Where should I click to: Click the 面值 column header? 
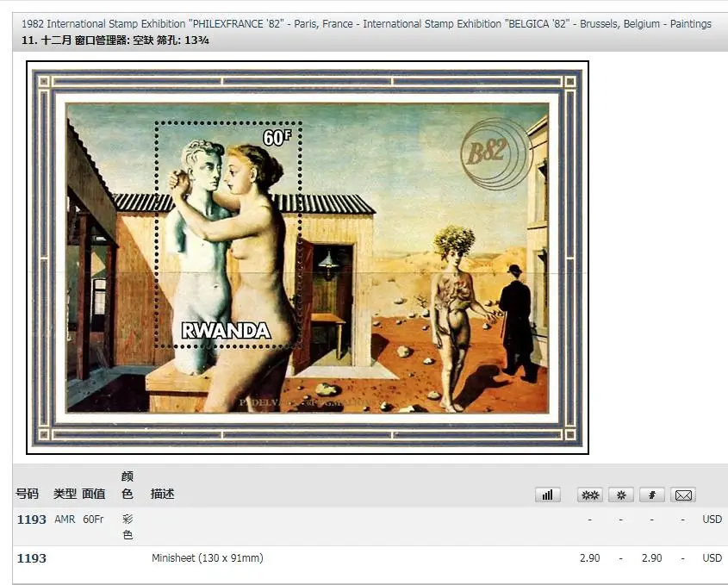click(x=93, y=494)
